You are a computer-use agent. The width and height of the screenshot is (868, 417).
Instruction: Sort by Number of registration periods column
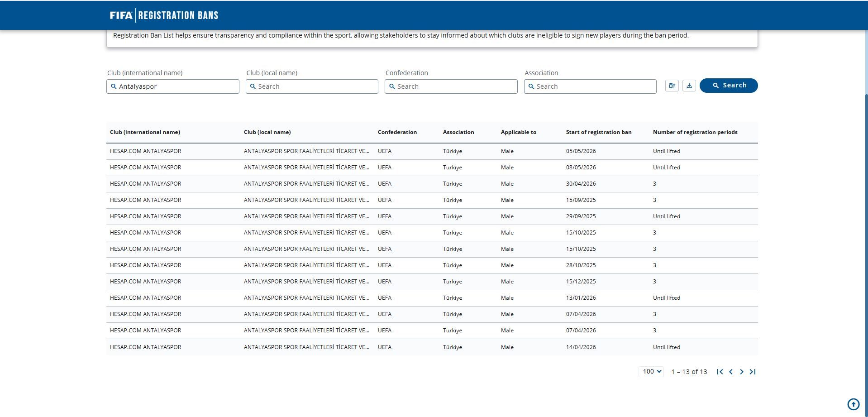(695, 132)
